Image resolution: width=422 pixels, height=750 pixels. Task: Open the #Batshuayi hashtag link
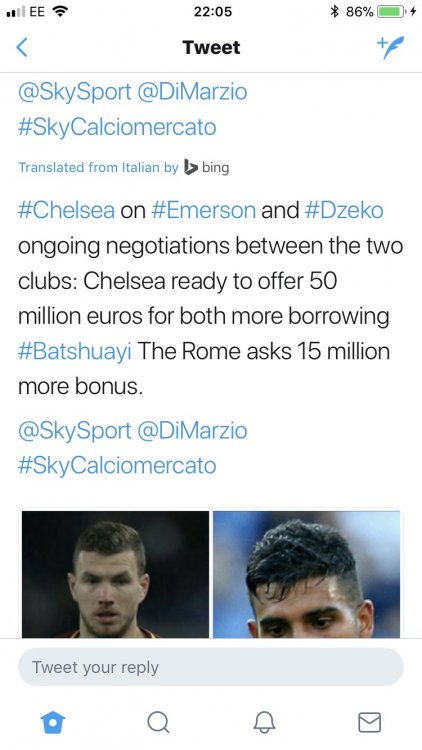pos(75,352)
